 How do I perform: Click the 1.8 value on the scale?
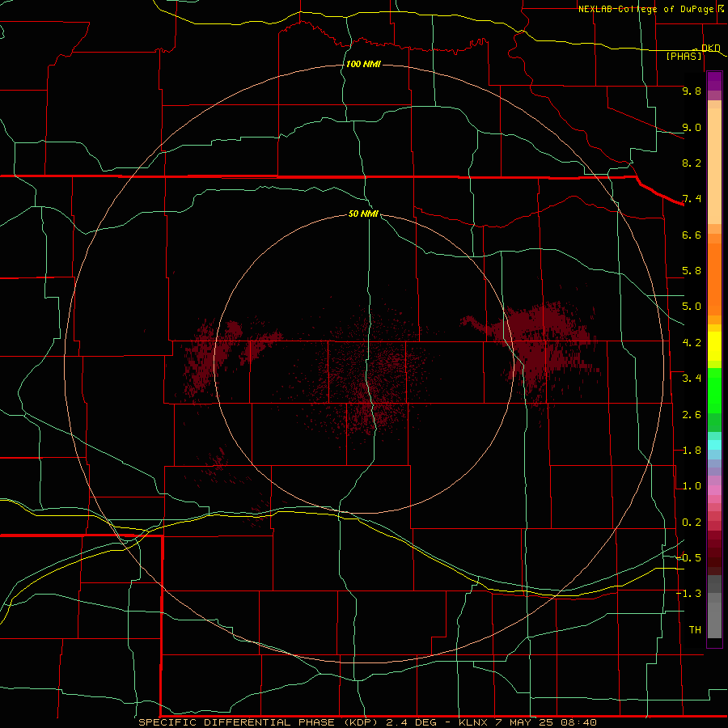coord(692,451)
